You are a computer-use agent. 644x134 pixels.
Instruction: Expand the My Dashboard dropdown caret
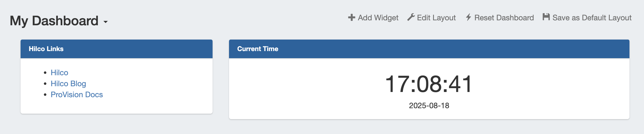[106, 22]
